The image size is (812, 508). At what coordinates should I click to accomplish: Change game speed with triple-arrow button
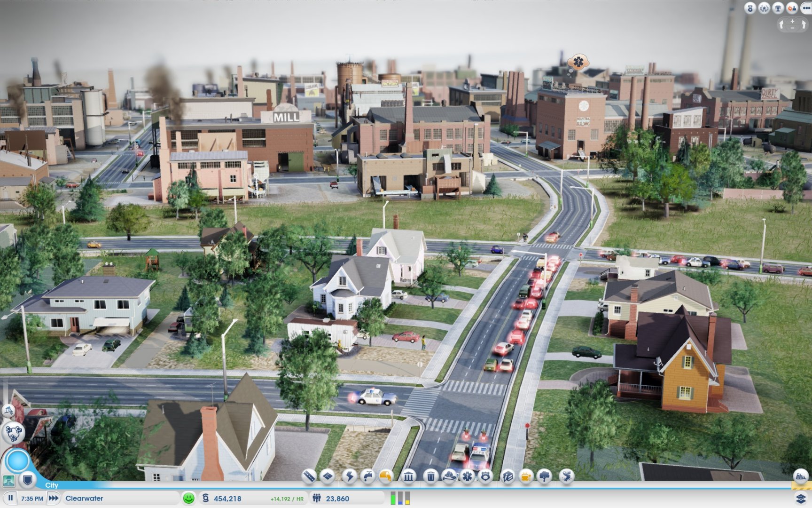[54, 498]
